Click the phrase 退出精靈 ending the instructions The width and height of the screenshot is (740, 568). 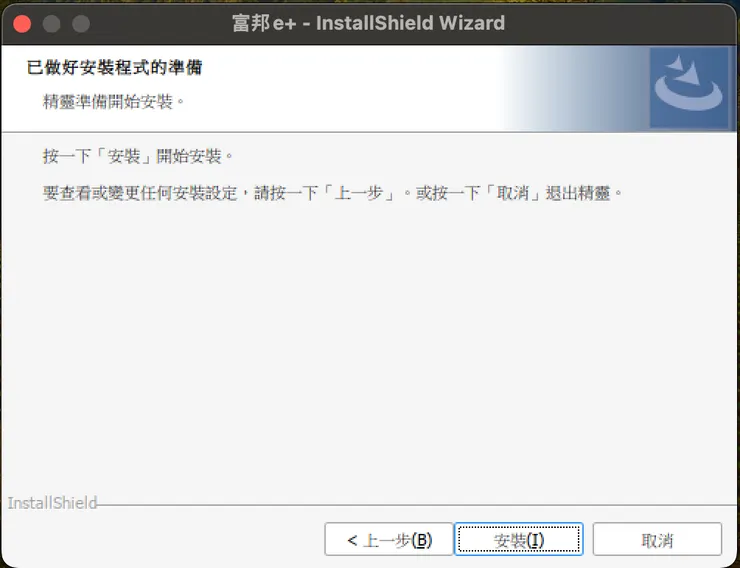coord(578,193)
